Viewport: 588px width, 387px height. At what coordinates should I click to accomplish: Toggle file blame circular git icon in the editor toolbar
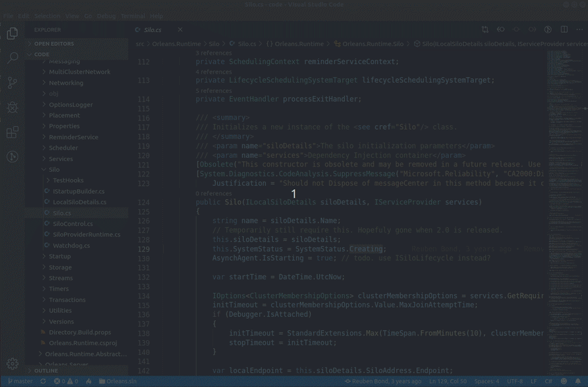pos(548,29)
